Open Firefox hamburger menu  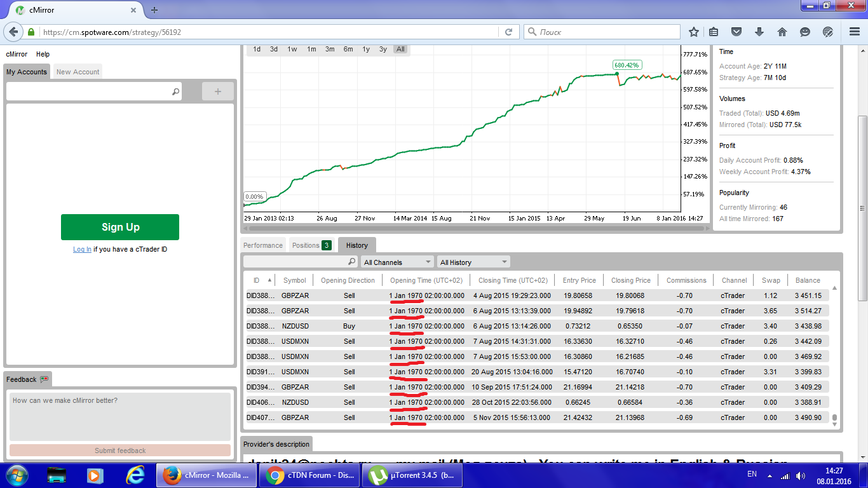[854, 32]
